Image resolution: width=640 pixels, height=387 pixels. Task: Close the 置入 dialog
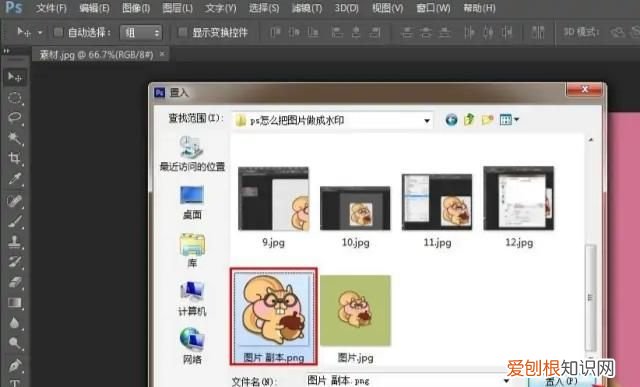(584, 89)
